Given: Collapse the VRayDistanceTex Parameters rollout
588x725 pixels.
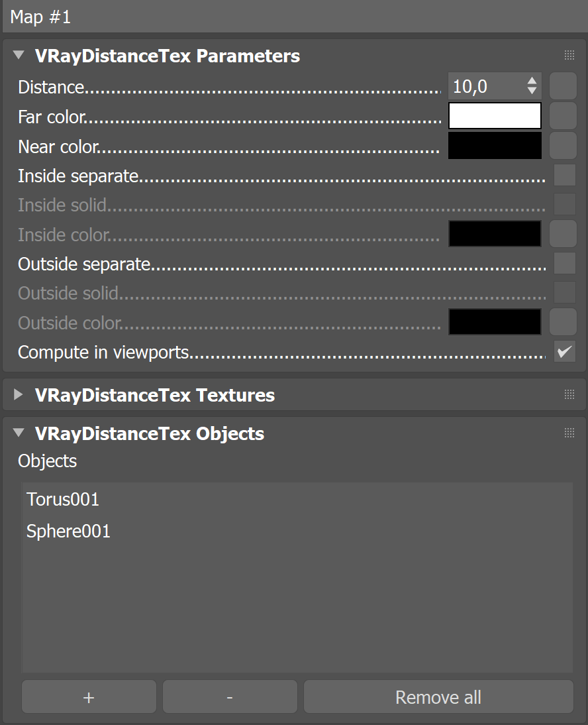Looking at the screenshot, I should pyautogui.click(x=19, y=55).
